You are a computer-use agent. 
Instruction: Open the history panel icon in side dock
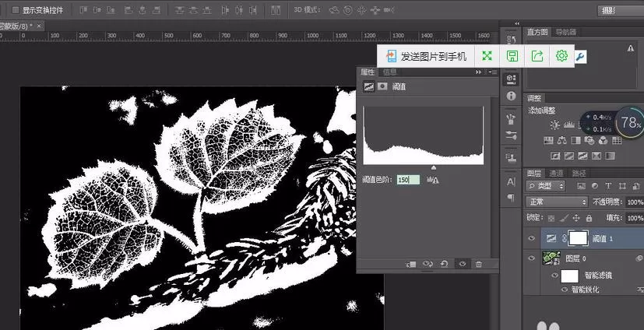(x=512, y=40)
